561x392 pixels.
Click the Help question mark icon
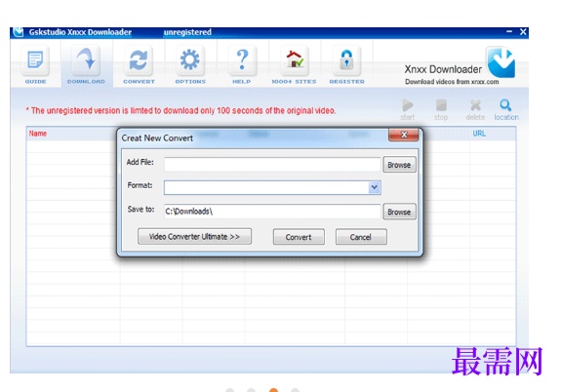pyautogui.click(x=242, y=60)
